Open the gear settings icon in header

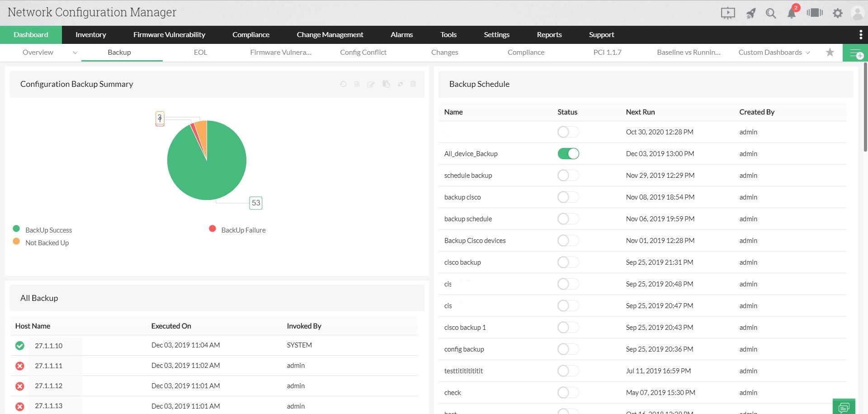coord(838,13)
